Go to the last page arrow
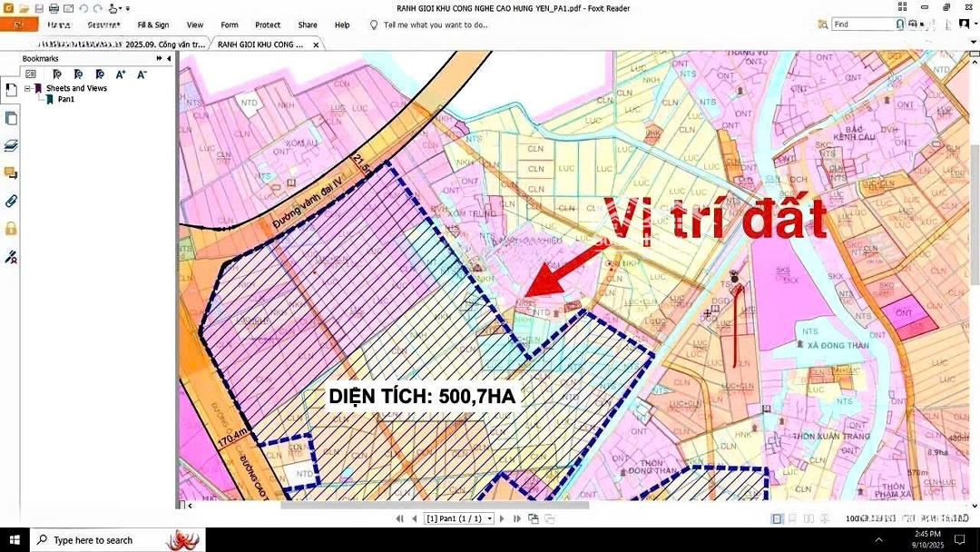 click(x=517, y=518)
